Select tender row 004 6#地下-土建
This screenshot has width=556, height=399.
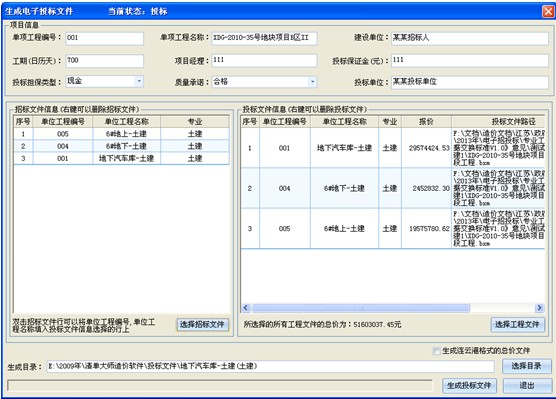121,146
